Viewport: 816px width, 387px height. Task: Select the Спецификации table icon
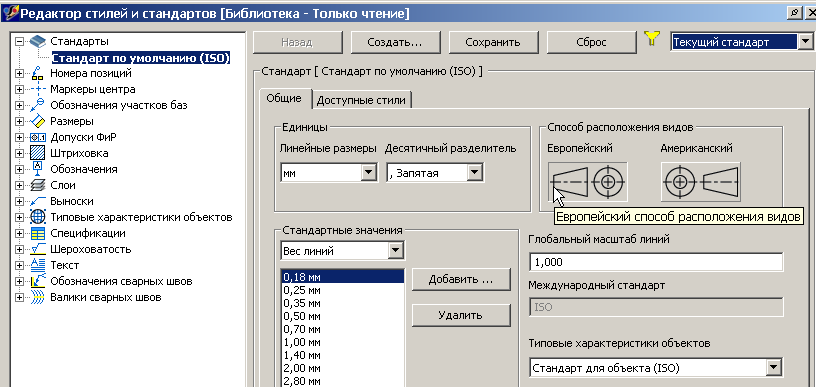(x=37, y=234)
